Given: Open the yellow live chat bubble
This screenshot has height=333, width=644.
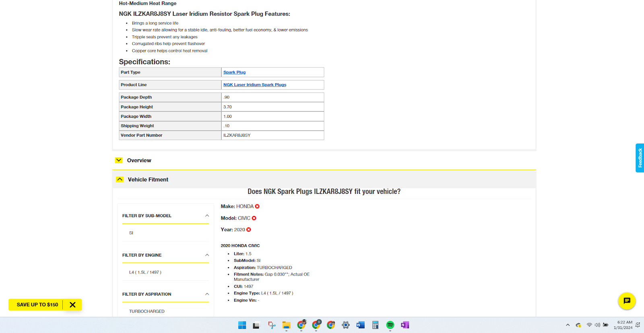Looking at the screenshot, I should point(627,301).
